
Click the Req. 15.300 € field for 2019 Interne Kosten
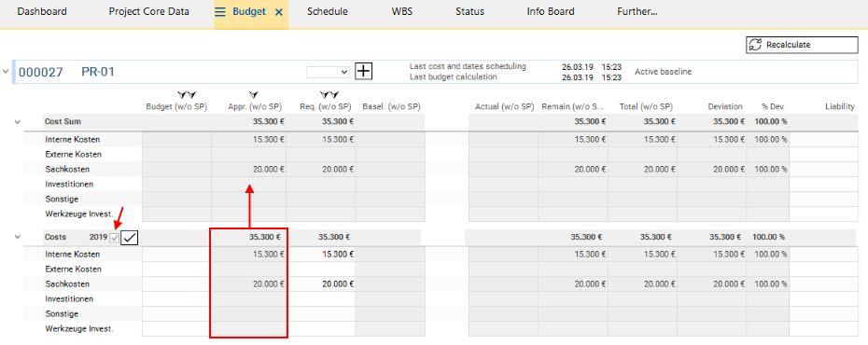click(x=321, y=255)
